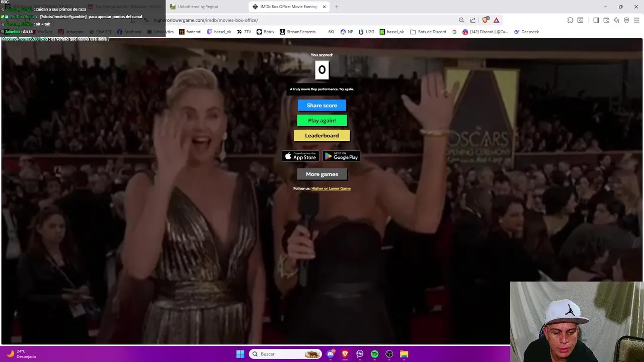This screenshot has width=644, height=362.
Task: Open the Brave Wallet icon
Action: pyautogui.click(x=606, y=20)
